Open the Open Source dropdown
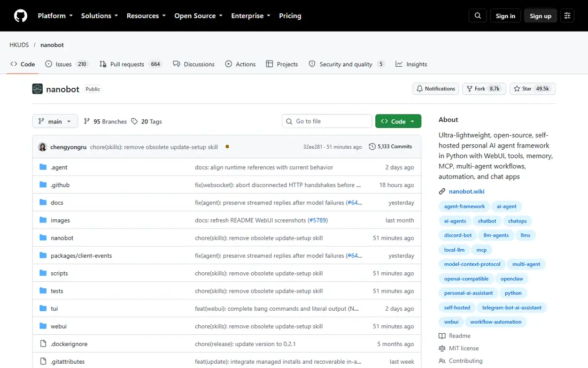This screenshot has width=588, height=368. 198,16
